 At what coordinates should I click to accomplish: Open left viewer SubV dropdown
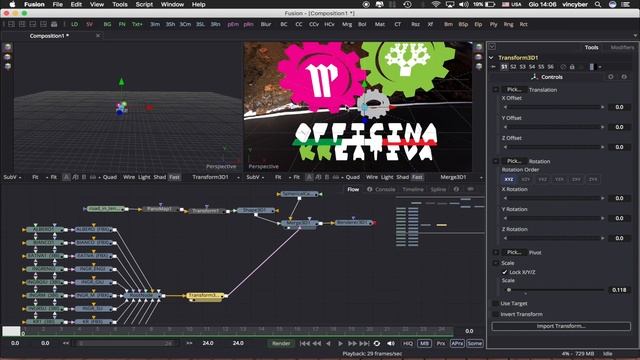tap(12, 177)
